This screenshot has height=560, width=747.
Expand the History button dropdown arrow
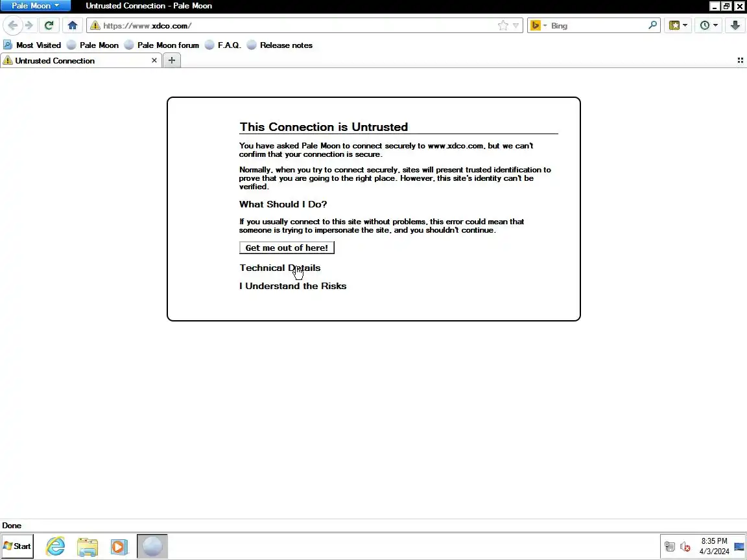tap(716, 25)
